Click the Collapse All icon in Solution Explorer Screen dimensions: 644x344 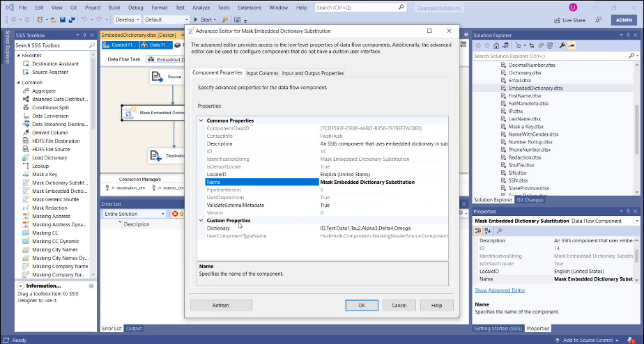[541, 45]
